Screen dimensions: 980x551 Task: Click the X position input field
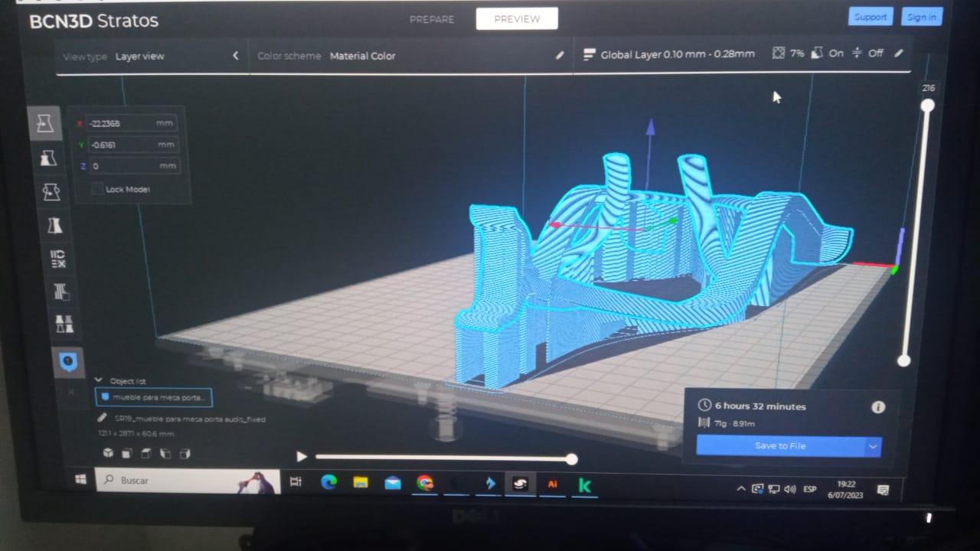tap(131, 123)
